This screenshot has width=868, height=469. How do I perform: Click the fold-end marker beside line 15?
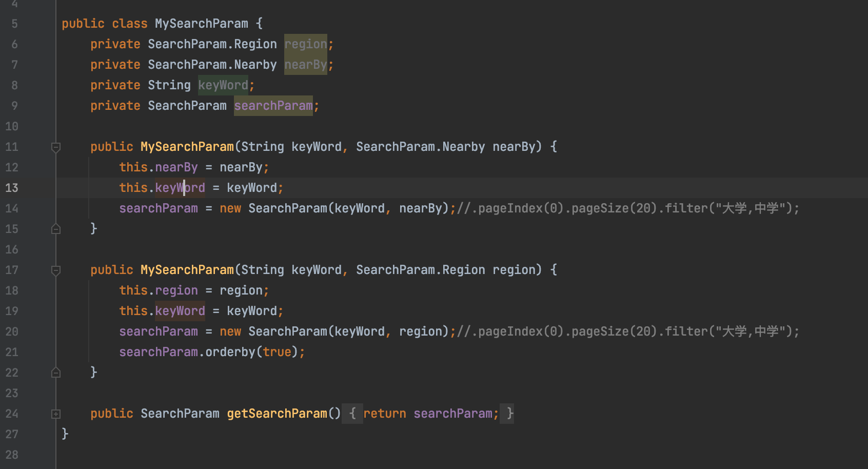[x=55, y=229]
